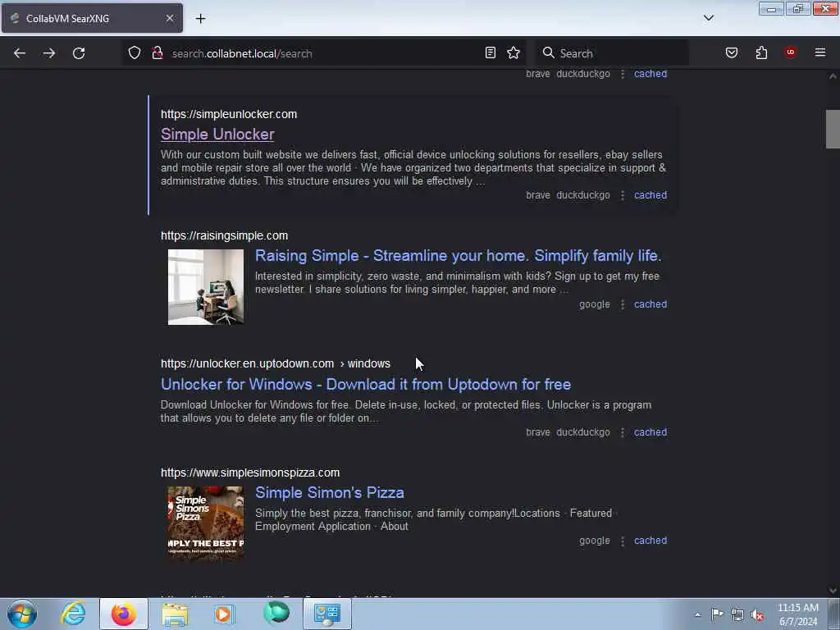
Task: Expand more options dots for Uptodown result
Action: [x=622, y=432]
